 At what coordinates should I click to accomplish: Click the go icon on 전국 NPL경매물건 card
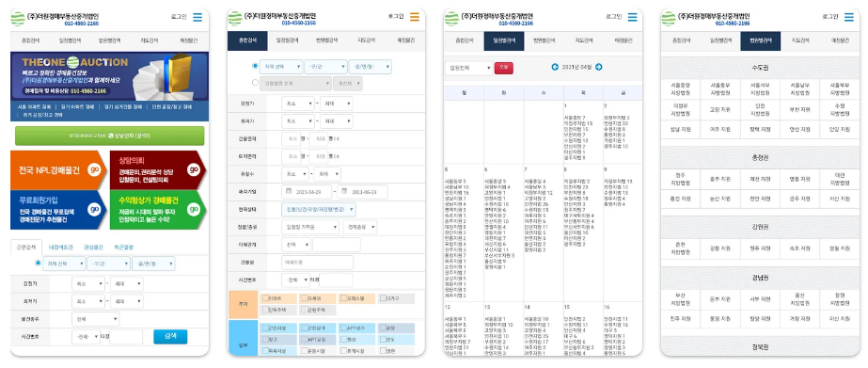[95, 169]
